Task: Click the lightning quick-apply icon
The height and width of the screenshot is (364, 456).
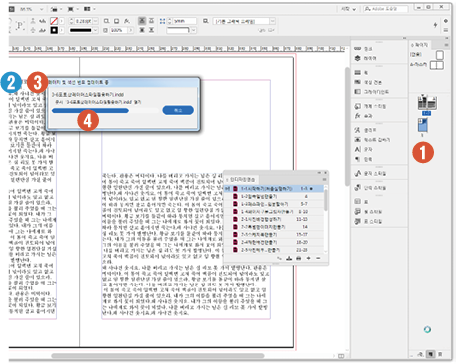Action: [x=435, y=25]
